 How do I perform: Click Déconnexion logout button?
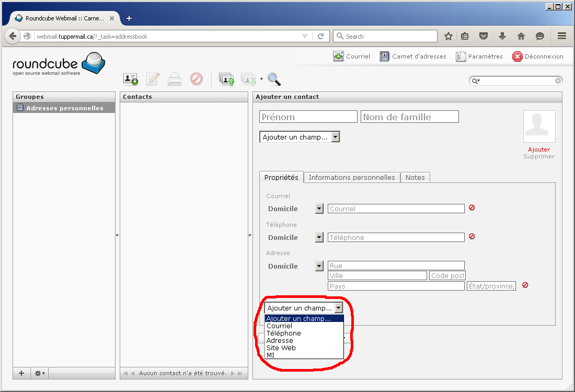pyautogui.click(x=538, y=56)
